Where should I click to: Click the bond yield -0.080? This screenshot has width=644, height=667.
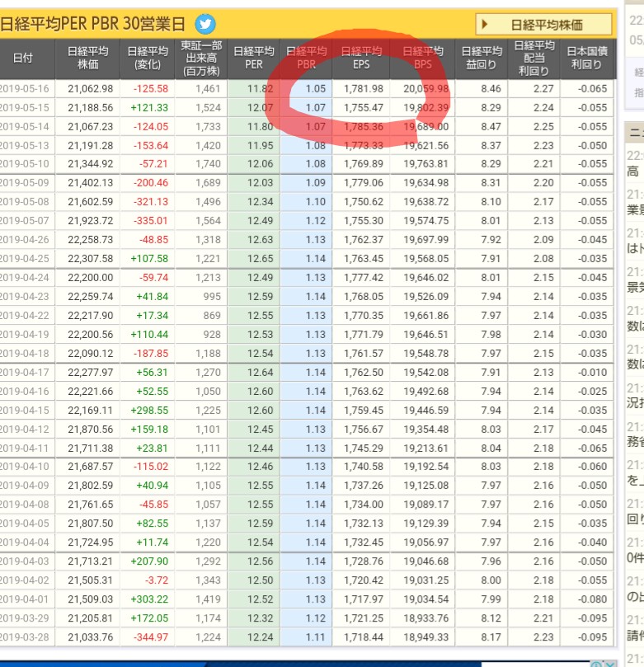[593, 599]
